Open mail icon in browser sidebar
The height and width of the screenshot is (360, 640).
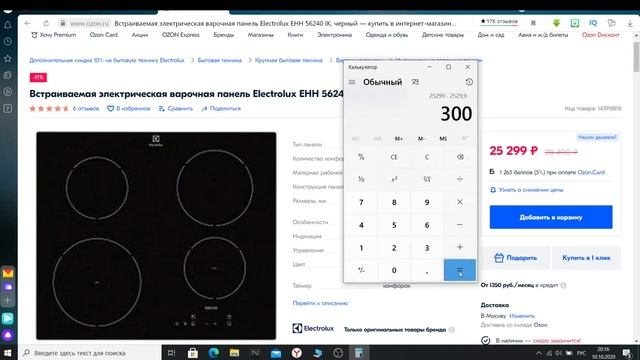coord(8,273)
